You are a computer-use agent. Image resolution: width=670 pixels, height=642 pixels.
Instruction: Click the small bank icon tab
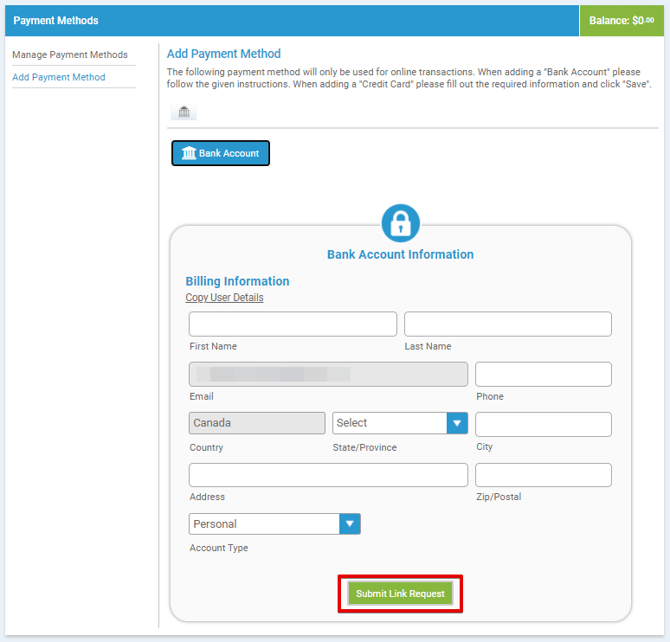tap(184, 112)
